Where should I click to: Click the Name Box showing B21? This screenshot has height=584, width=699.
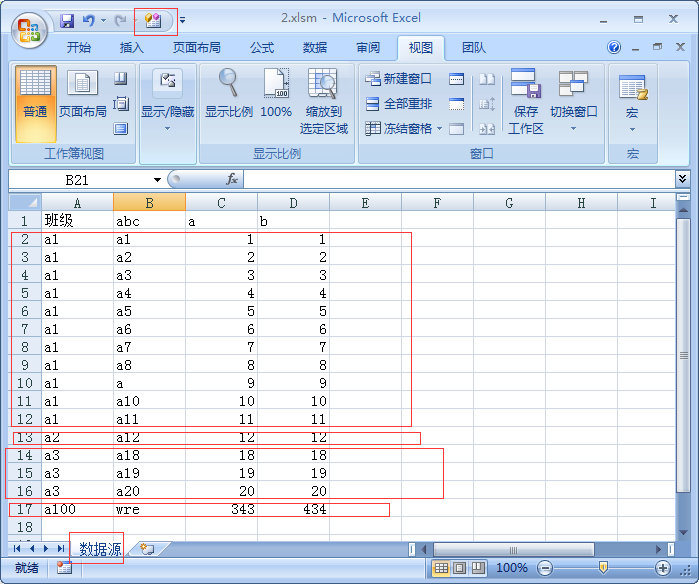(79, 180)
